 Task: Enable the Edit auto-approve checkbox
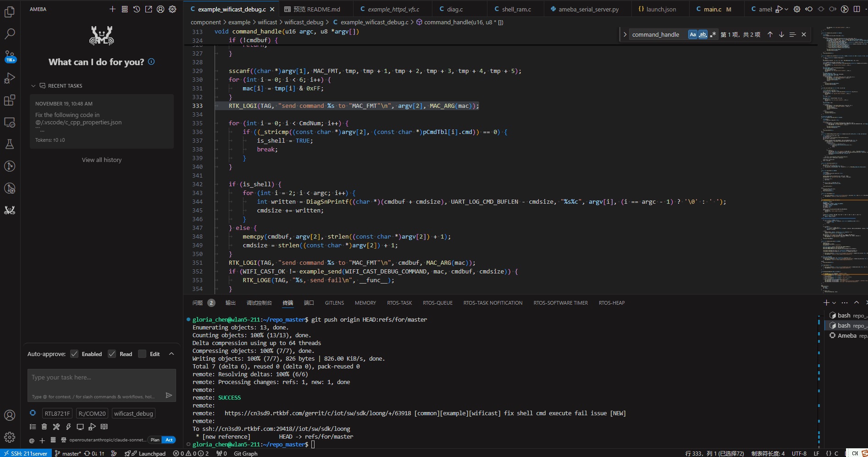142,354
